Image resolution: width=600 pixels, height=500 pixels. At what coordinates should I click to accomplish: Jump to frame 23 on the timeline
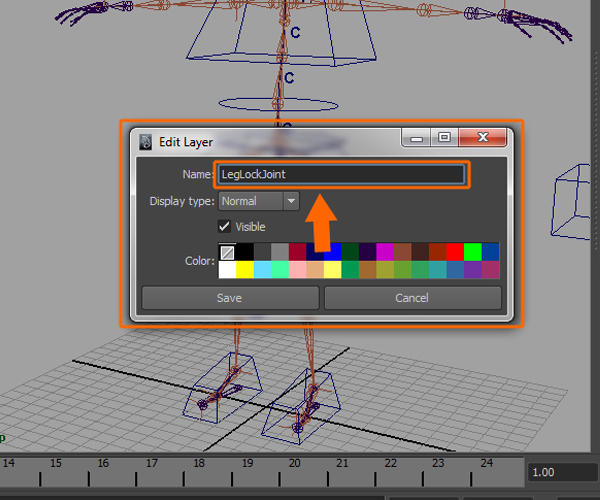point(438,463)
